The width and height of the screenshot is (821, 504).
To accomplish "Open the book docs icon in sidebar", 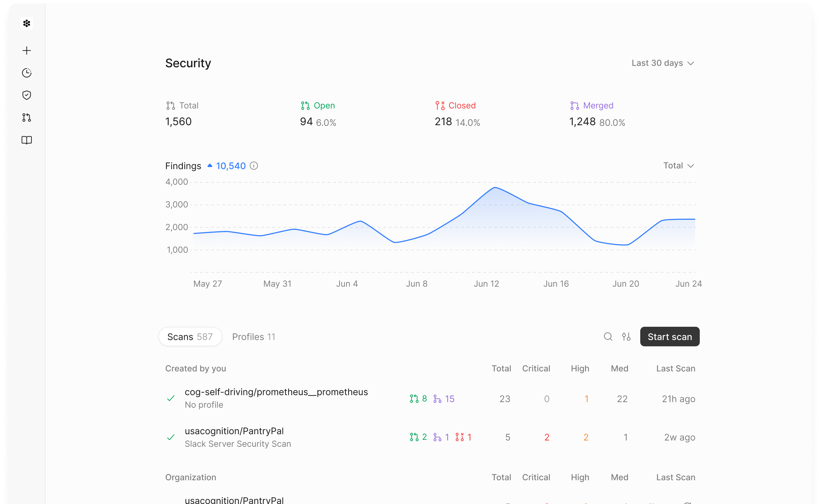I will pos(27,140).
